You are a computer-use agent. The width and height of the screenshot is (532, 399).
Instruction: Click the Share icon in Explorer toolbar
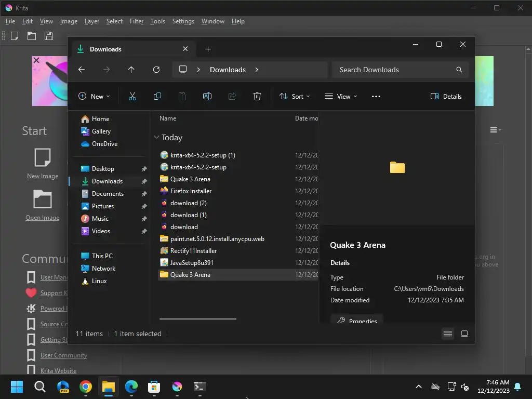232,96
